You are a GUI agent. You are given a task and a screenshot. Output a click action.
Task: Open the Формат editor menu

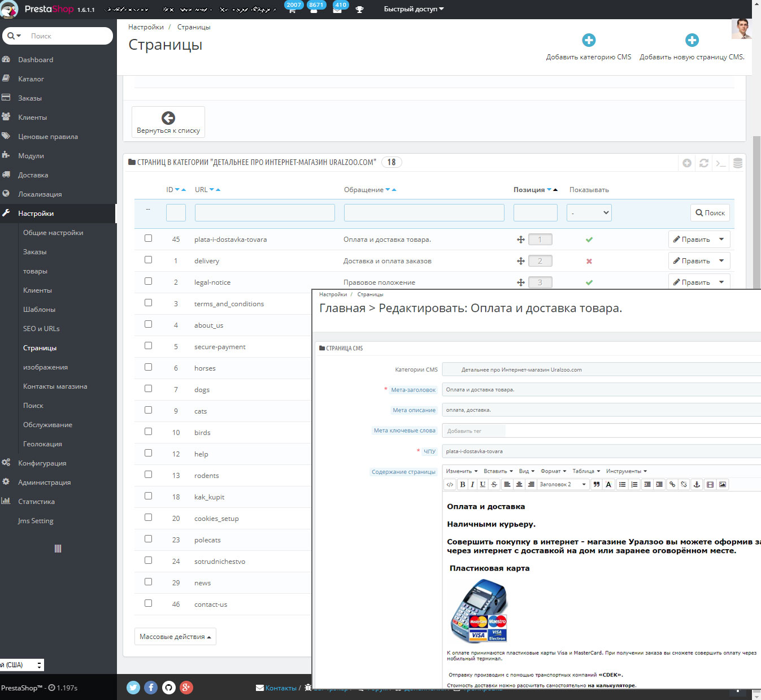[x=553, y=471]
